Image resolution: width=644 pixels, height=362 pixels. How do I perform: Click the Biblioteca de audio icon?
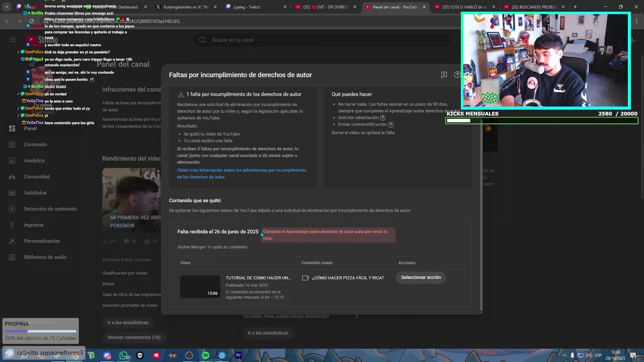point(12,257)
